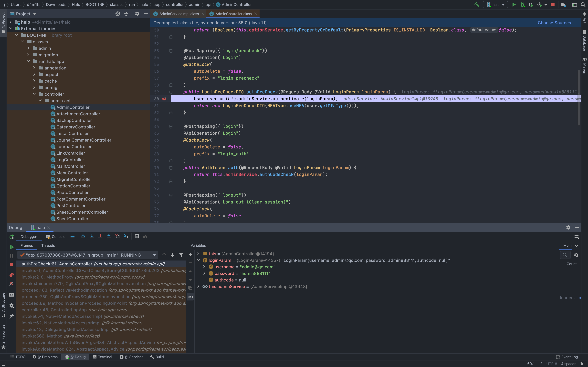Switch to AdminServiceImpl.class editor tab
This screenshot has height=367, width=588.
pyautogui.click(x=179, y=14)
